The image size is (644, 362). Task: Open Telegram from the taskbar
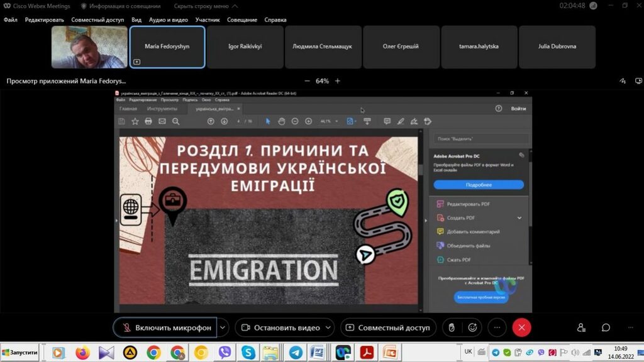pos(295,353)
